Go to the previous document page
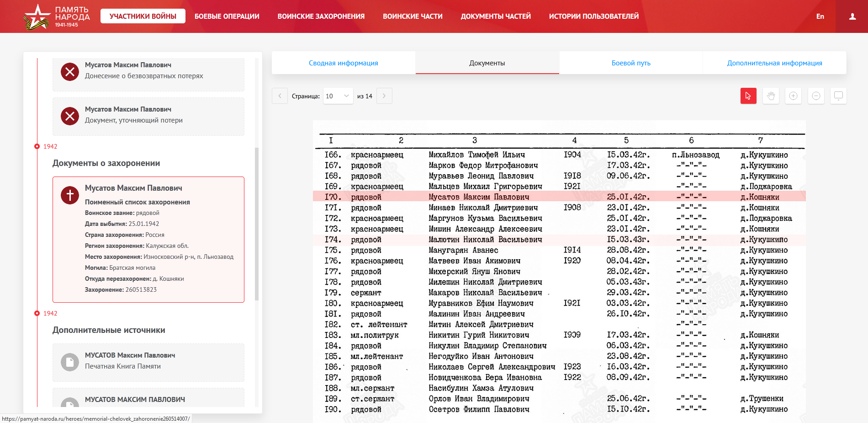Viewport: 868px width, 423px height. click(x=280, y=96)
